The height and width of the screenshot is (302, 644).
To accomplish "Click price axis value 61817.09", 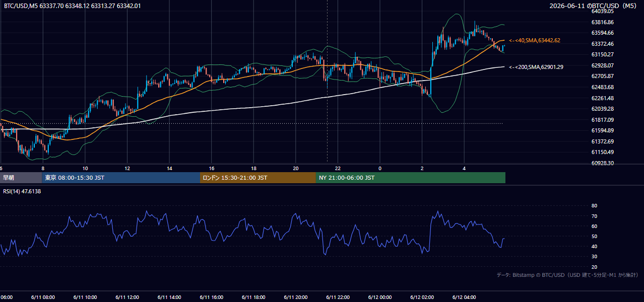I will (602, 120).
